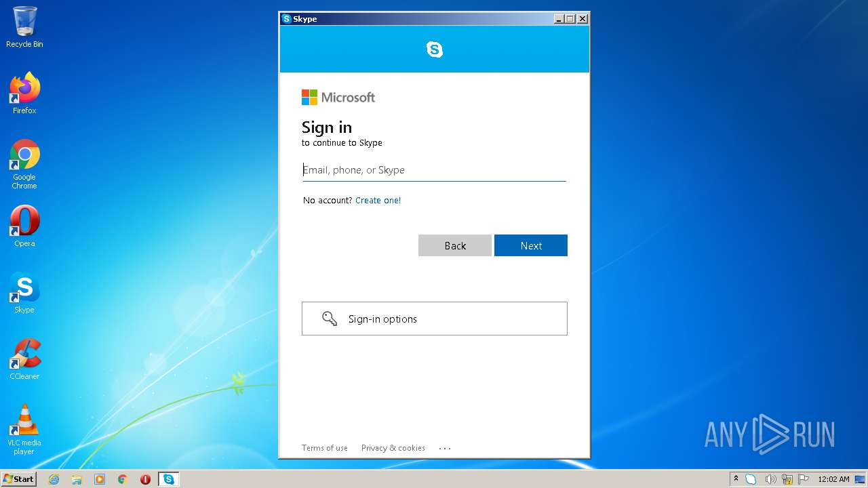Focus the Email, phone, or Skype field
Viewport: 868px width, 488px height.
[x=434, y=170]
